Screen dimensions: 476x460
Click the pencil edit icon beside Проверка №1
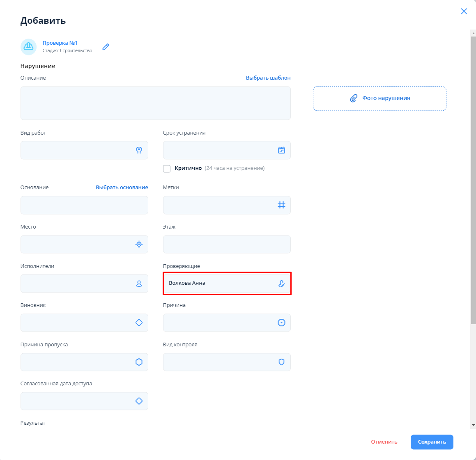click(106, 47)
